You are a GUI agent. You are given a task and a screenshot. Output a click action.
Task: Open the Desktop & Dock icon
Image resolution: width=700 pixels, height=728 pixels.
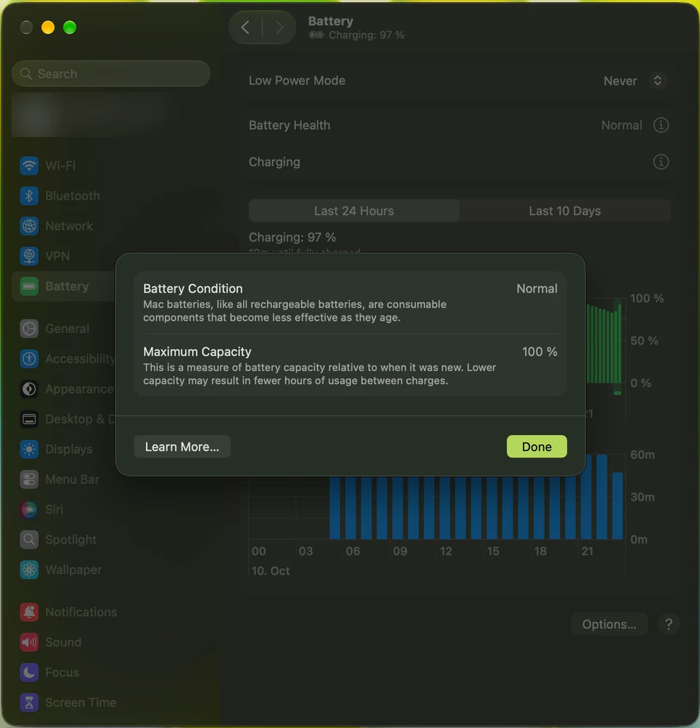[28, 419]
